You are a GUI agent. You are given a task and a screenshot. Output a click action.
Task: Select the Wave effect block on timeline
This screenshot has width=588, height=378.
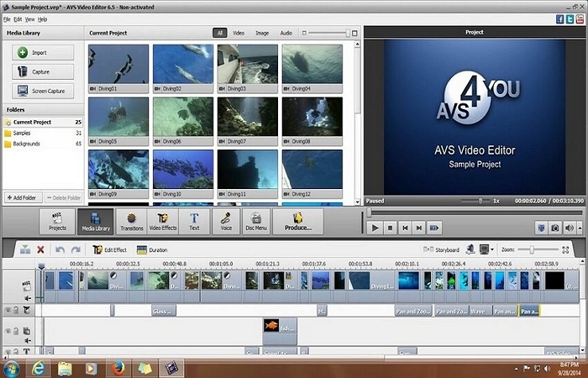[x=480, y=311]
